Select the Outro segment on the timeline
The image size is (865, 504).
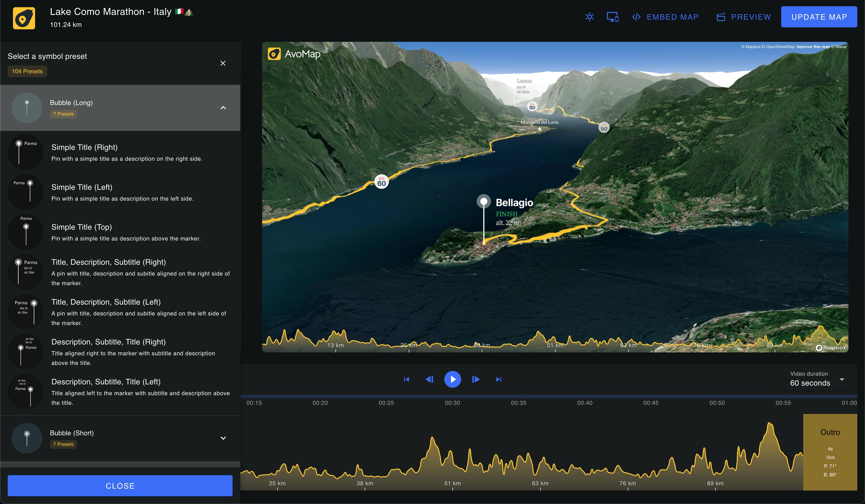click(830, 452)
